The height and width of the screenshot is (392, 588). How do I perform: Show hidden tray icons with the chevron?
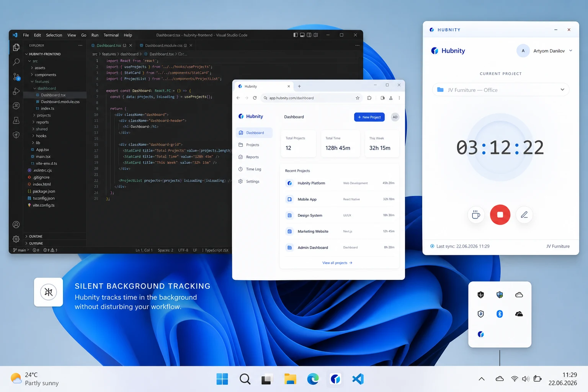pos(482,379)
